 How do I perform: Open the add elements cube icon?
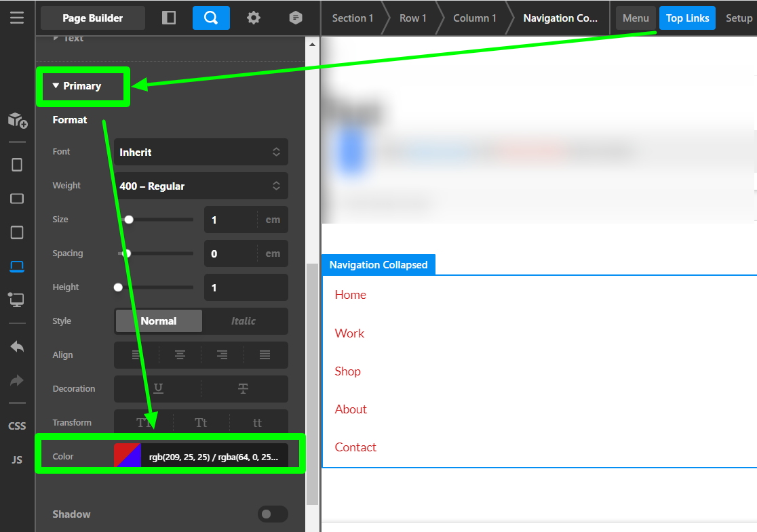coord(18,120)
